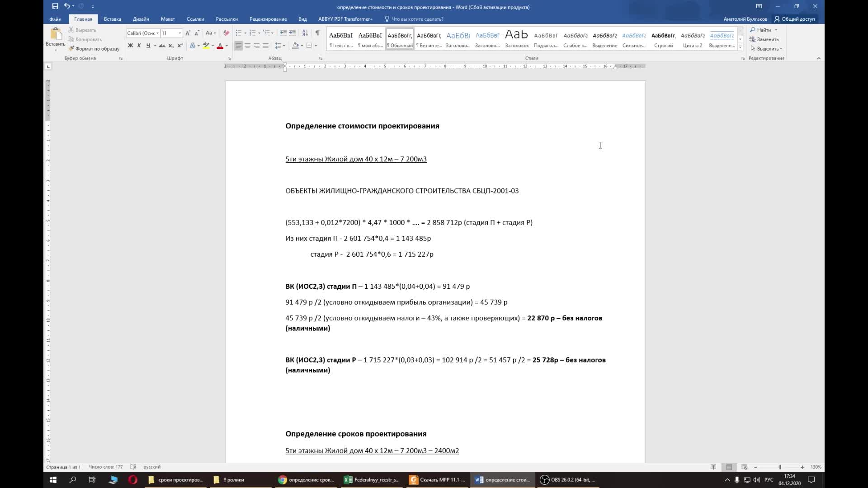Center-align the paragraph text
Image resolution: width=868 pixels, height=488 pixels.
click(x=247, y=46)
